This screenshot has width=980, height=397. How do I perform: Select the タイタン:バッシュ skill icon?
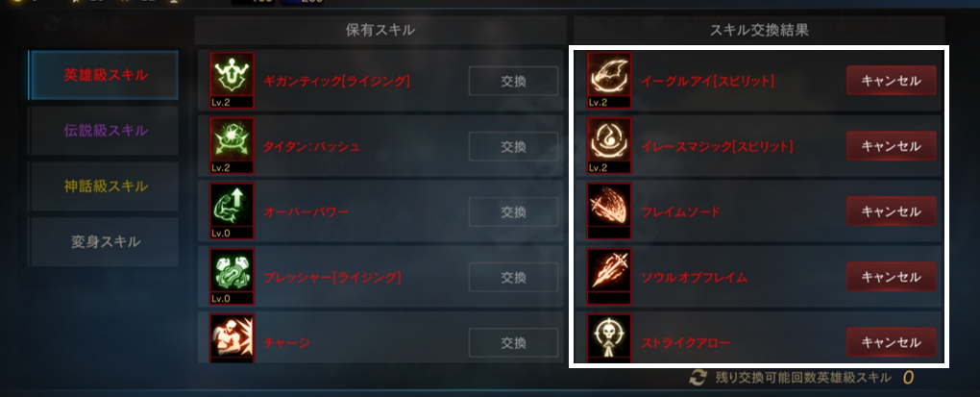232,146
